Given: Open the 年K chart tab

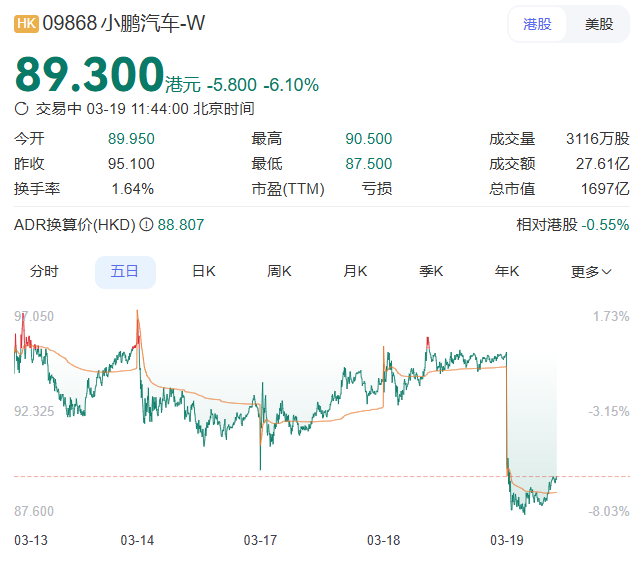Looking at the screenshot, I should point(506,271).
